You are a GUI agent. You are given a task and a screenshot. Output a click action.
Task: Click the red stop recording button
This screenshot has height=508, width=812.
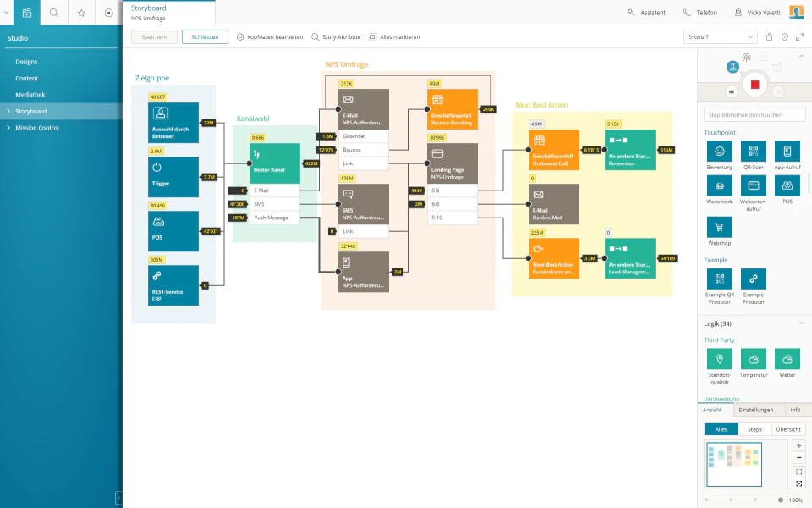(755, 85)
